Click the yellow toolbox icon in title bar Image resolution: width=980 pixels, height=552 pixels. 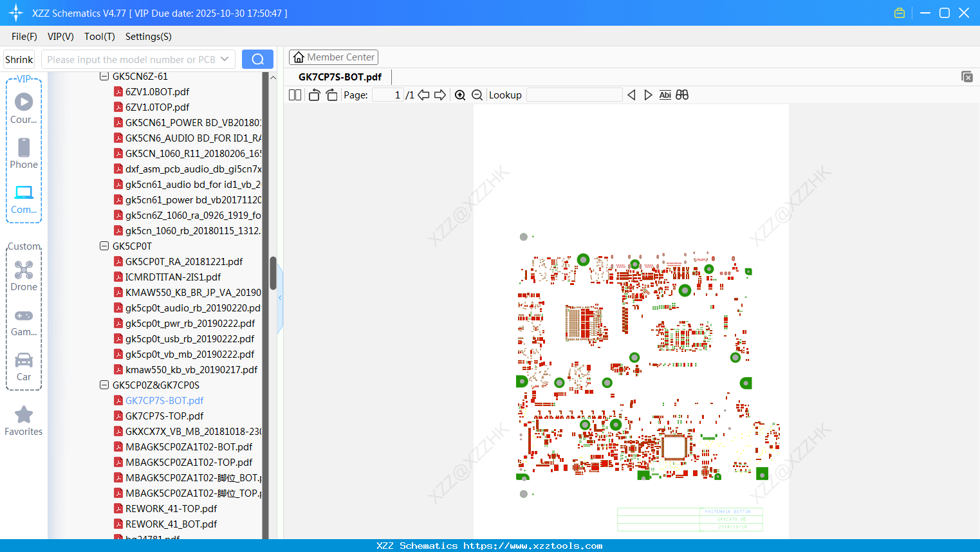(900, 13)
